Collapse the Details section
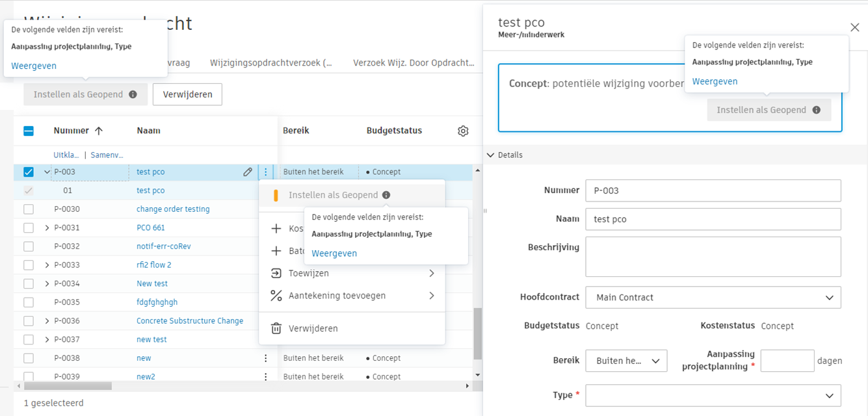 tap(490, 155)
